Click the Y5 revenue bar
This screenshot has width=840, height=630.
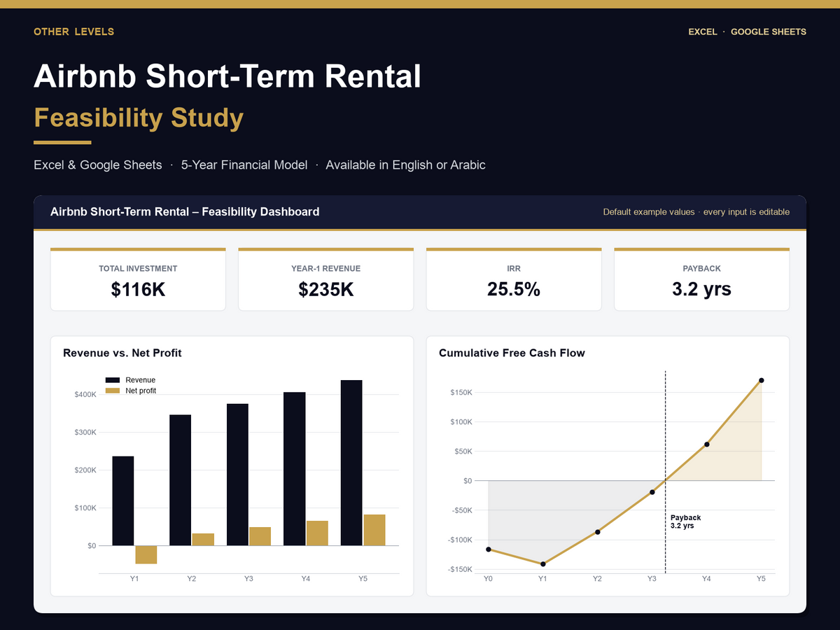pyautogui.click(x=351, y=463)
